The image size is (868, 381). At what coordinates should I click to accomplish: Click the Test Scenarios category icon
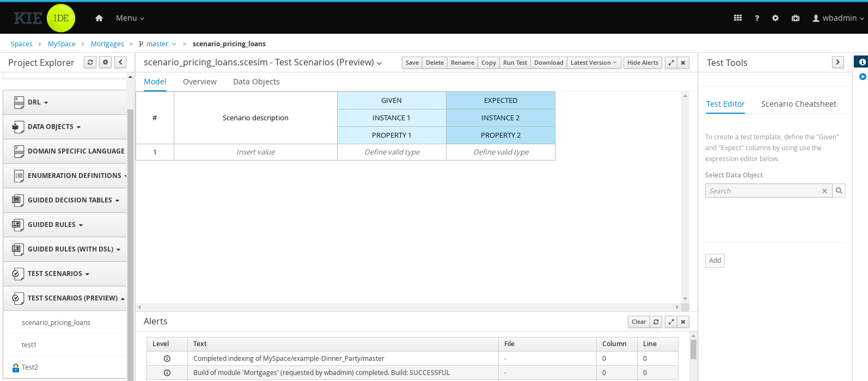[x=18, y=274]
